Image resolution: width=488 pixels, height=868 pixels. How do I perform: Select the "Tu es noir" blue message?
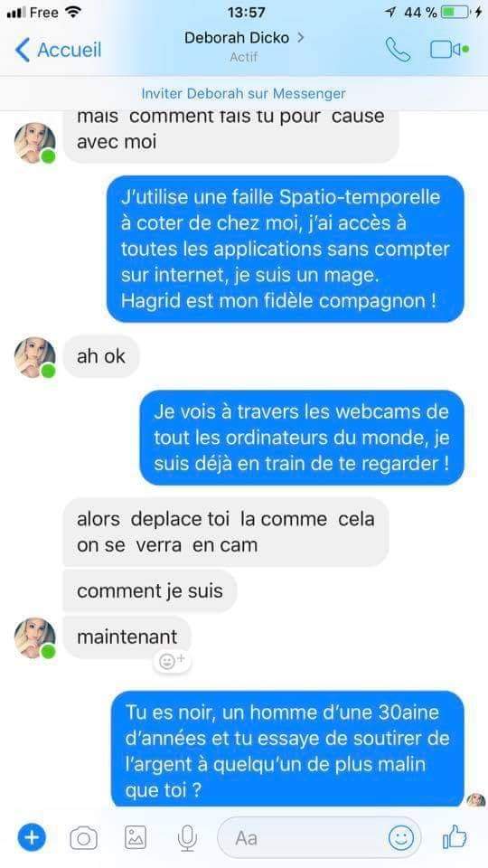[287, 750]
